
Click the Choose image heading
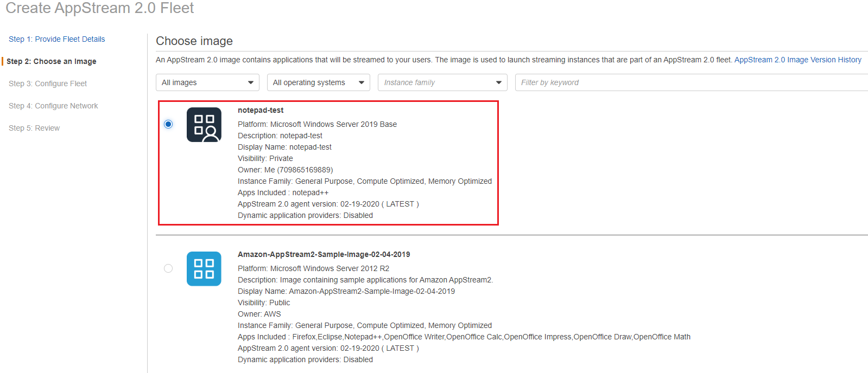click(x=194, y=41)
